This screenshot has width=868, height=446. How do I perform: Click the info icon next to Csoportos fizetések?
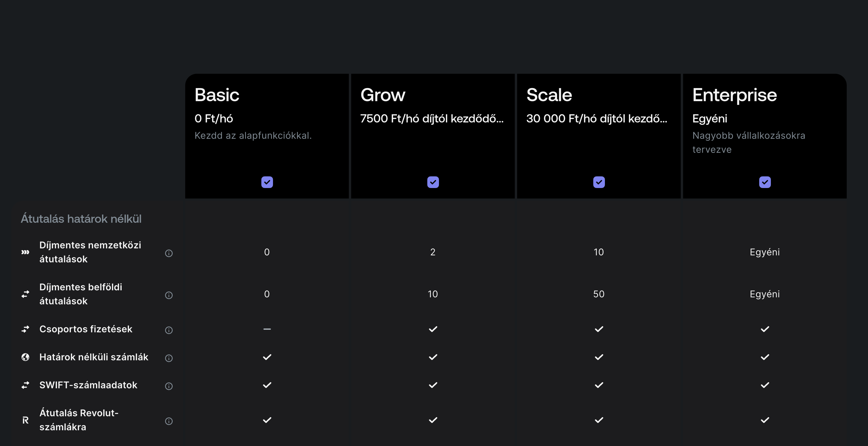click(169, 329)
